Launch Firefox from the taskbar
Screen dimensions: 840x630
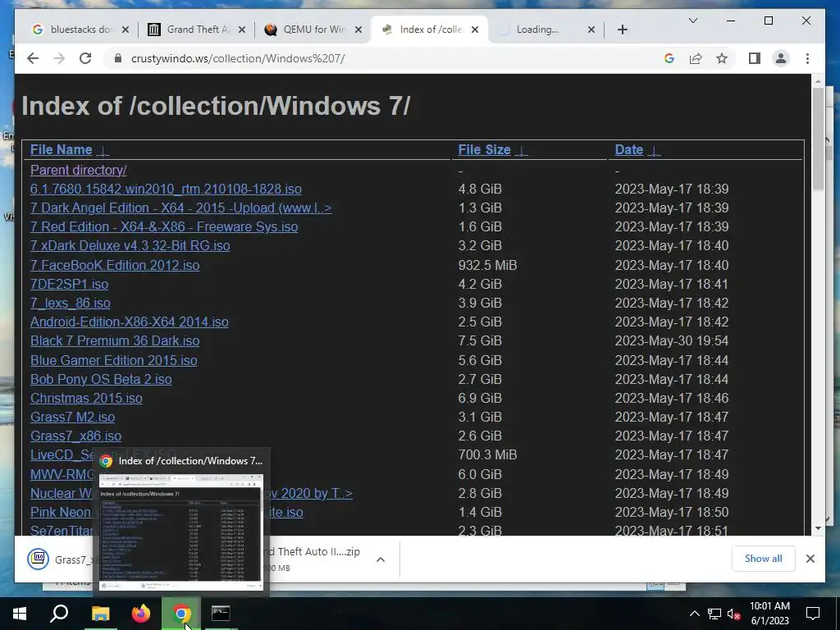(x=141, y=614)
